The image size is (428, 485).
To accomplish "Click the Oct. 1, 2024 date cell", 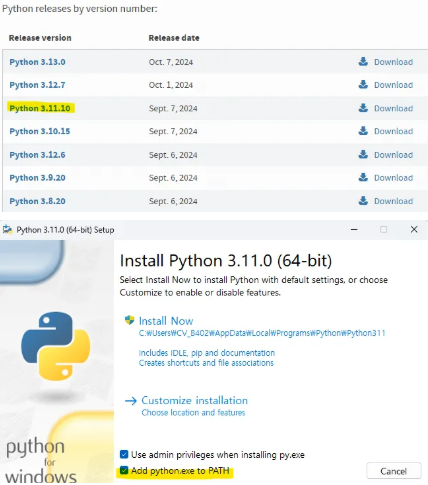I will [171, 85].
